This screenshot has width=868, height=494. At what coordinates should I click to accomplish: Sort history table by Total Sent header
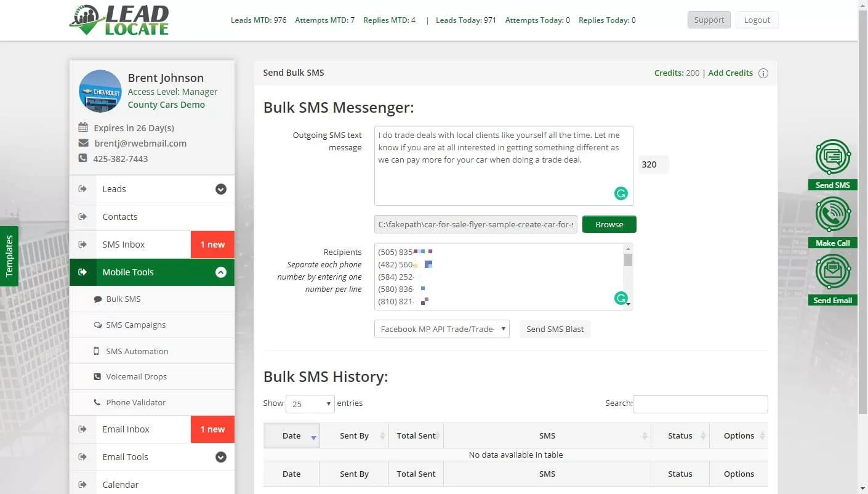point(416,435)
